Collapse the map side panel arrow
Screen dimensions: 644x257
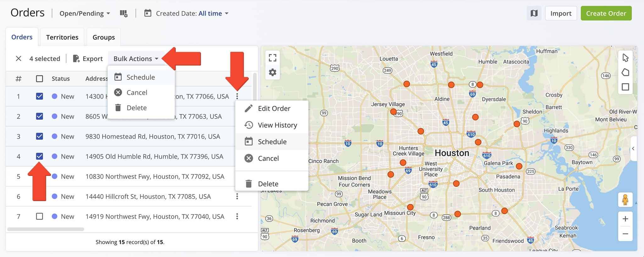[x=633, y=148]
